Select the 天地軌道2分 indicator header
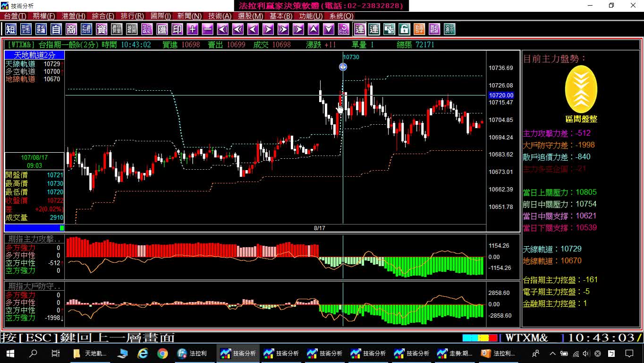This screenshot has height=363, width=644. point(34,55)
